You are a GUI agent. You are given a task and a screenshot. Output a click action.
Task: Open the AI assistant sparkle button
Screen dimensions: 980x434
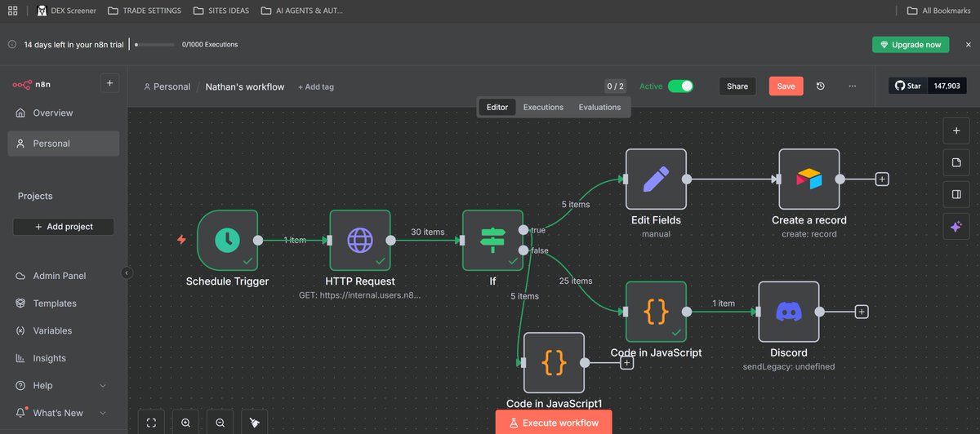point(955,228)
